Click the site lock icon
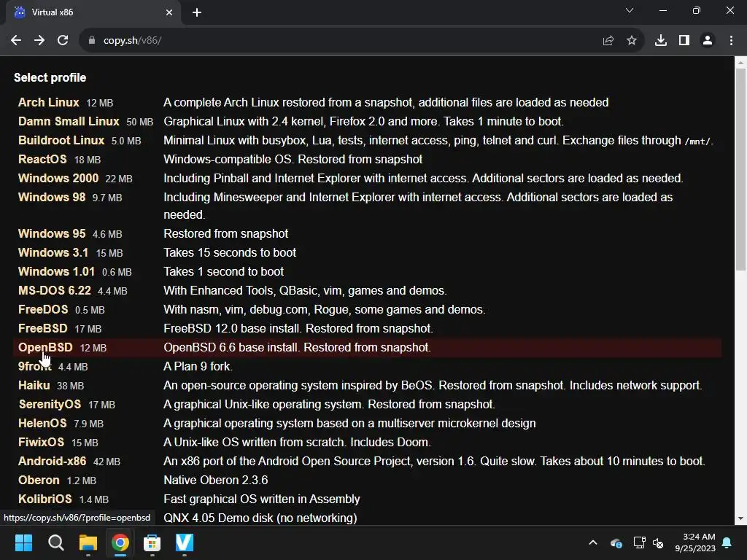Screen dimensions: 747x560 92,41
